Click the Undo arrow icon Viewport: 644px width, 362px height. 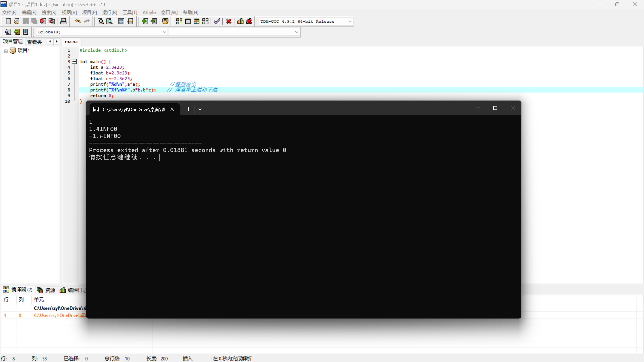[78, 21]
